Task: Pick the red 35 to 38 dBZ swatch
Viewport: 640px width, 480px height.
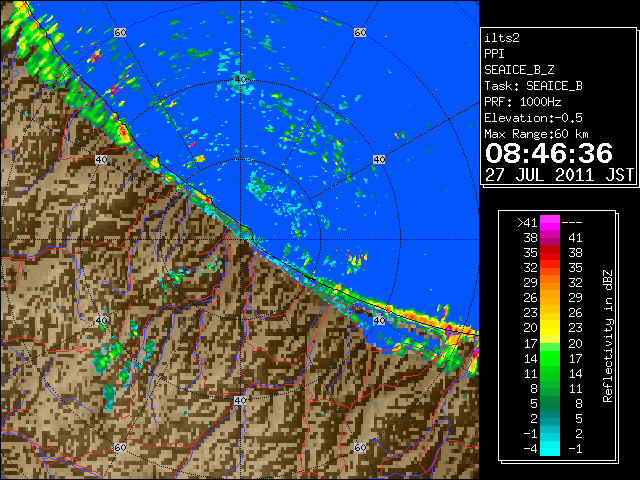Action: (550, 253)
